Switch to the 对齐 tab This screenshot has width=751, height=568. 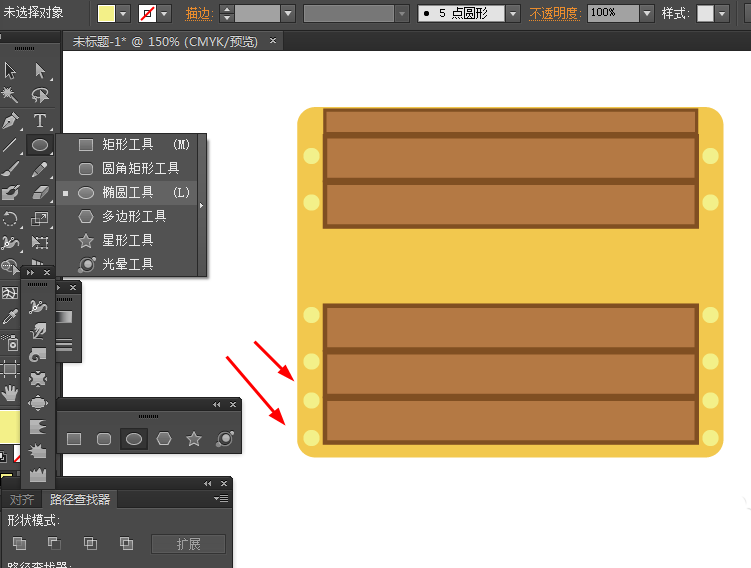[22, 500]
